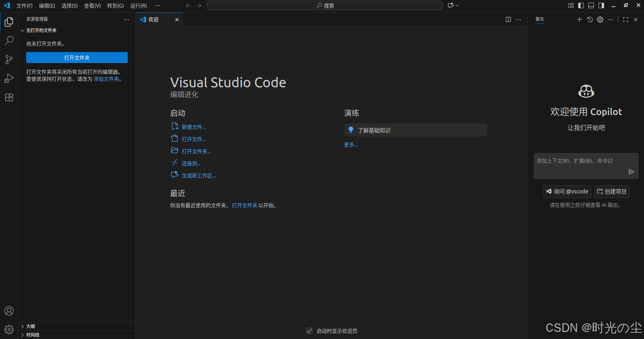Close the chat panel

pyautogui.click(x=636, y=20)
